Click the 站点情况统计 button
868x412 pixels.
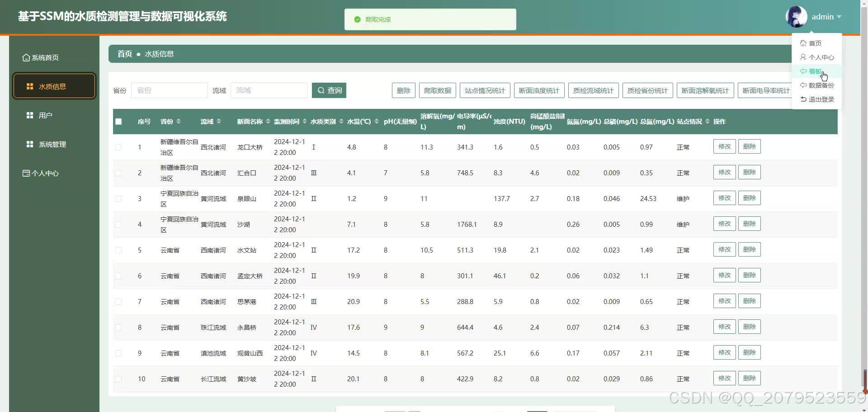point(485,90)
